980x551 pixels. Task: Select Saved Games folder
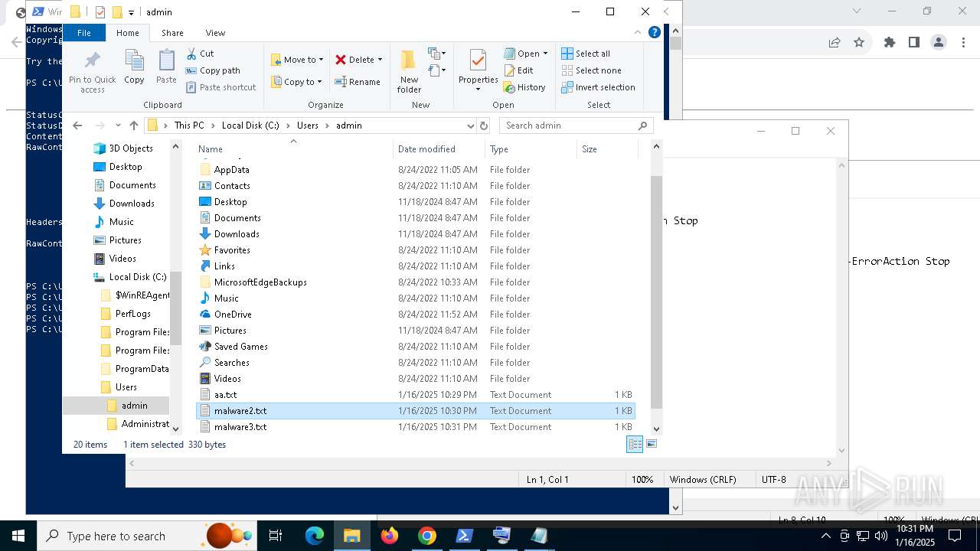pos(416,347)
